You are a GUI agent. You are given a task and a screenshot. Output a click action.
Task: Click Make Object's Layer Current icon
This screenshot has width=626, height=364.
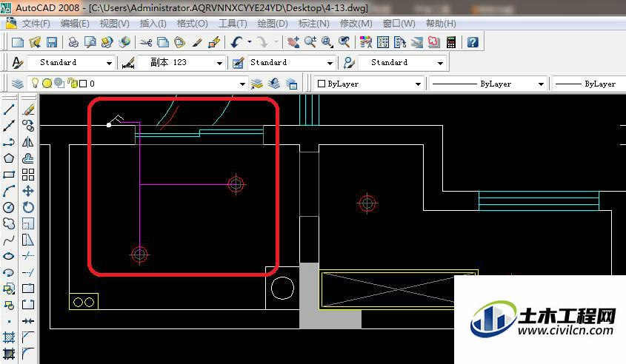coord(257,84)
